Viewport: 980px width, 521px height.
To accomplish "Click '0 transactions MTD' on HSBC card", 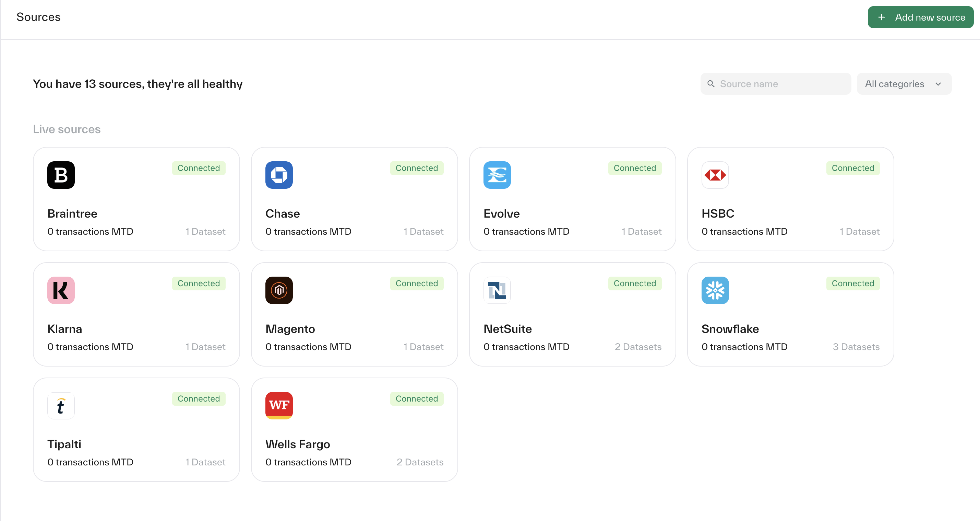I will click(744, 232).
